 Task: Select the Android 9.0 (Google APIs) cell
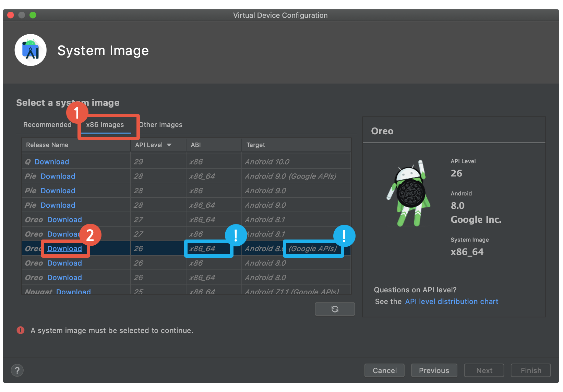pos(296,176)
